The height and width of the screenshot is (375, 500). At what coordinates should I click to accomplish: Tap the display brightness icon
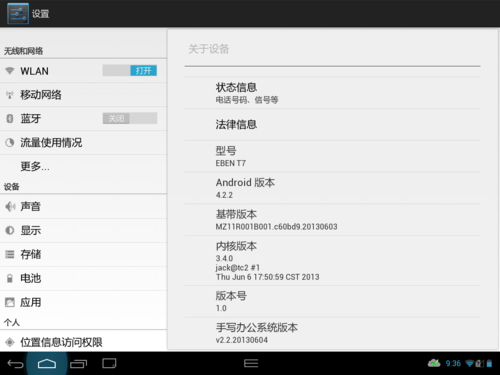tap(10, 230)
